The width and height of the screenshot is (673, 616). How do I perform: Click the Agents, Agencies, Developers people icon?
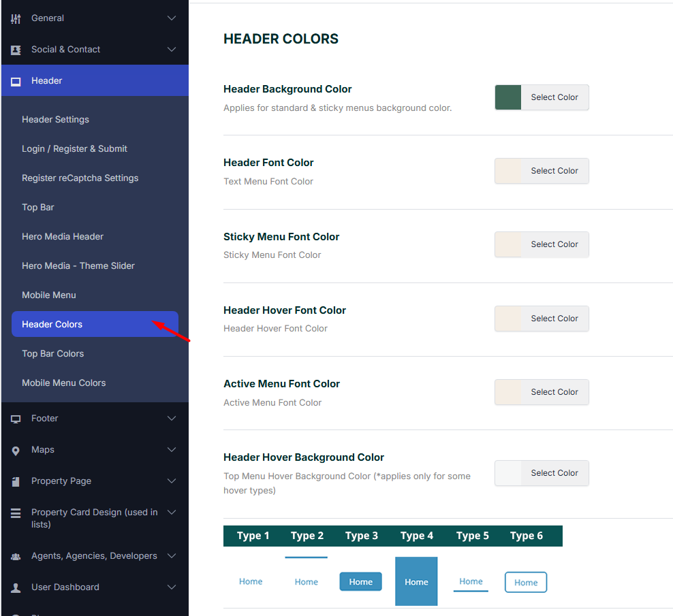coord(16,556)
